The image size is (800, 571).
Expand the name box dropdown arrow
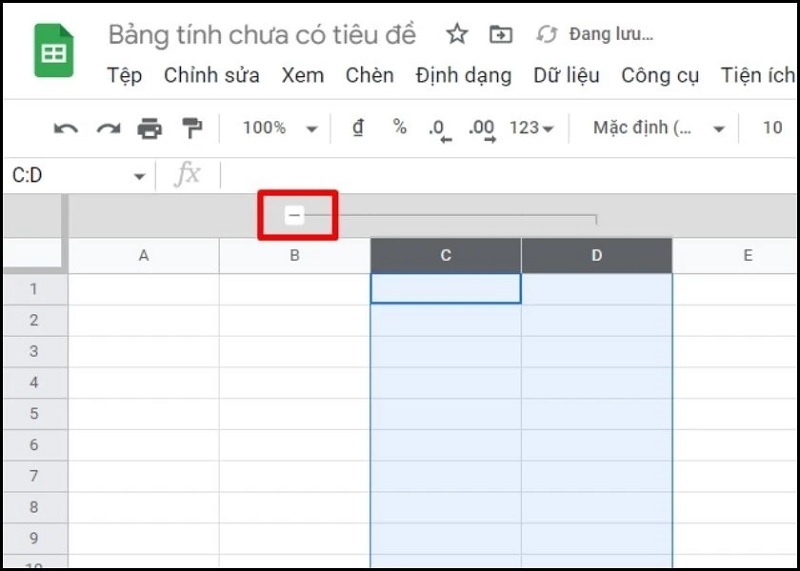[139, 177]
